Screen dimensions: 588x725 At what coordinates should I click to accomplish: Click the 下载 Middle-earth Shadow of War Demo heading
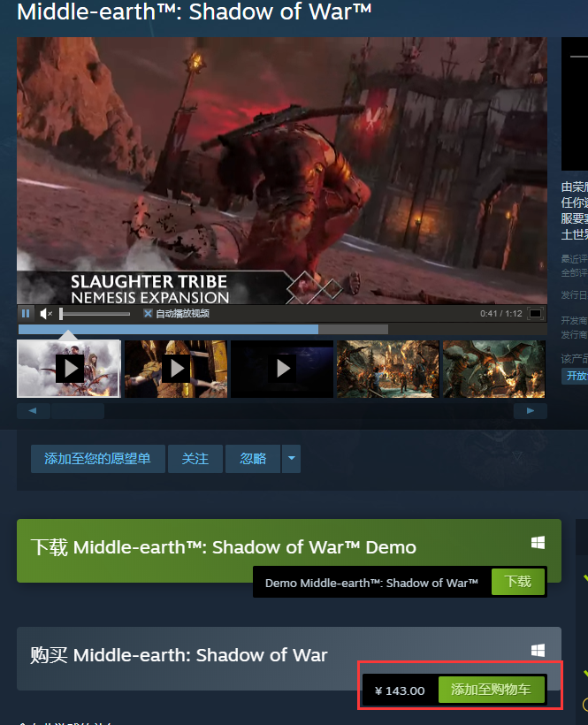click(224, 547)
